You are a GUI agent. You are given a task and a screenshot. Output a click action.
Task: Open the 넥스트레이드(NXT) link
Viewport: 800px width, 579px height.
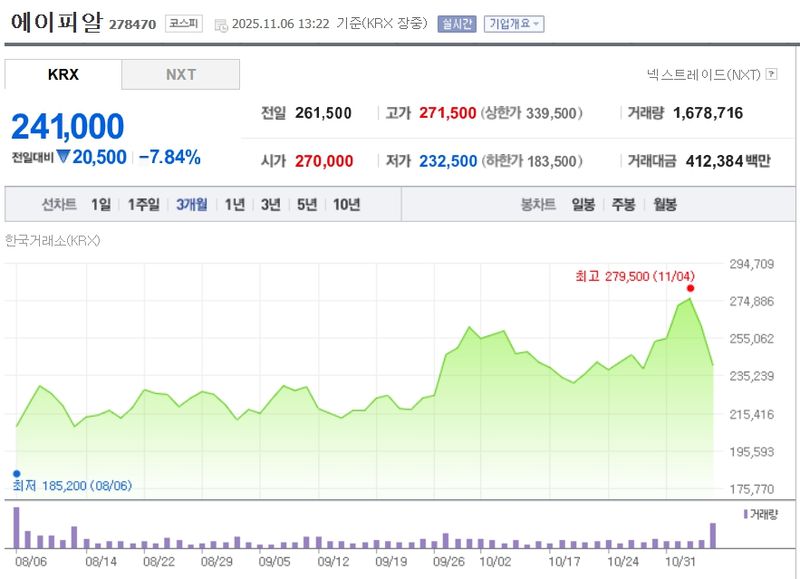704,74
